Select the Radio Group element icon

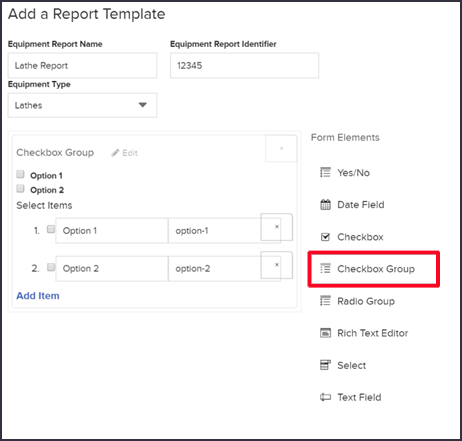[325, 301]
